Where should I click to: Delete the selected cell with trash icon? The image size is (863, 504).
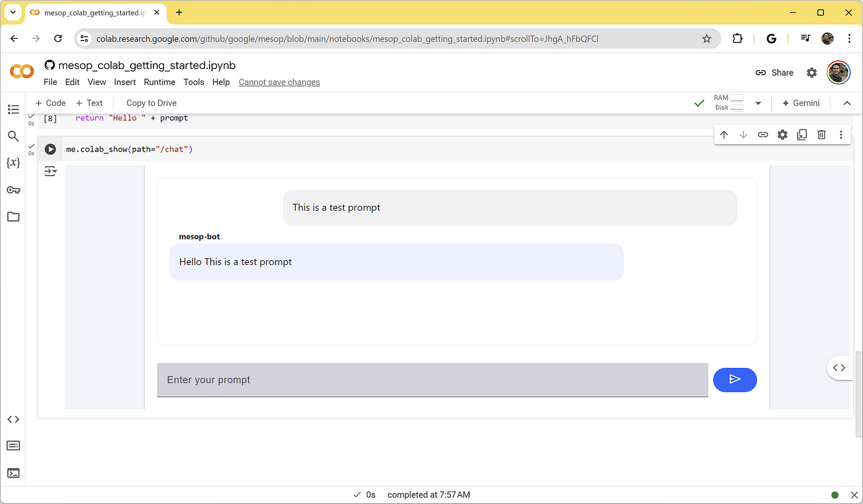click(821, 134)
